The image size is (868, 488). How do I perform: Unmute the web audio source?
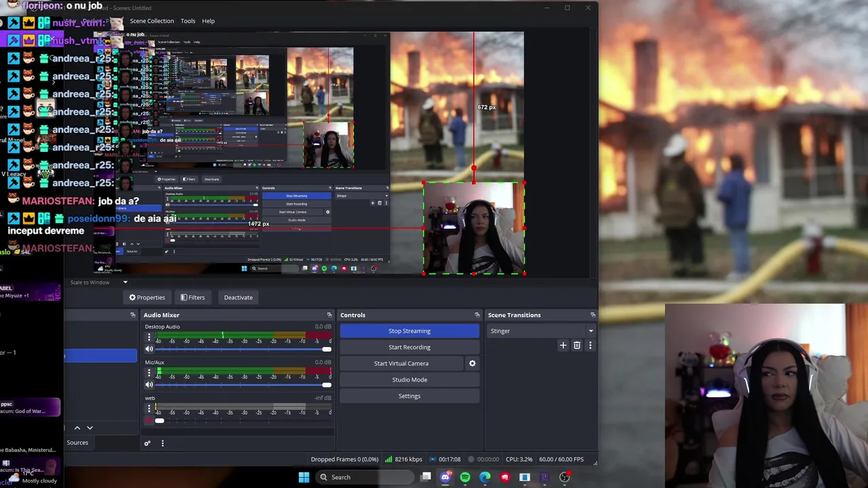(149, 421)
